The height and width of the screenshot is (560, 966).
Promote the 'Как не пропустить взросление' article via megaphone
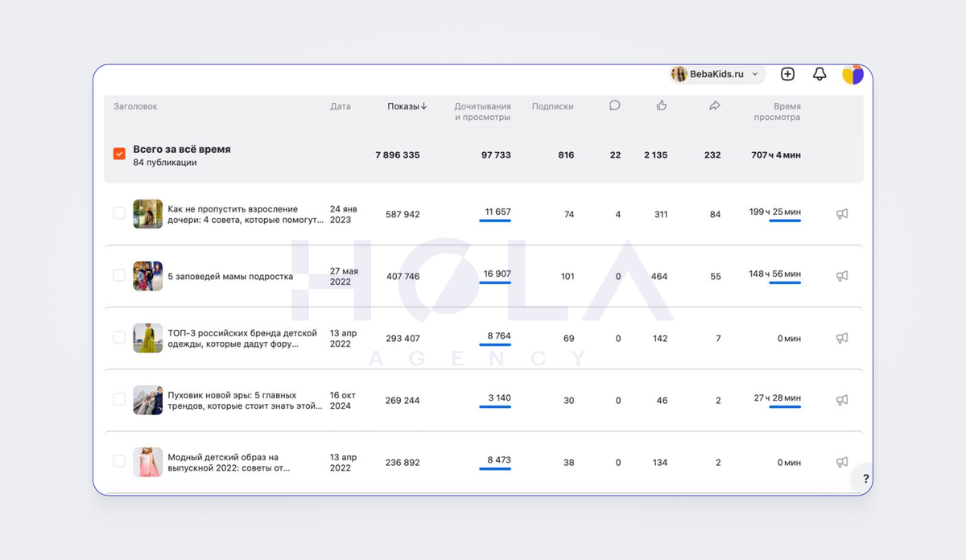[x=842, y=214]
